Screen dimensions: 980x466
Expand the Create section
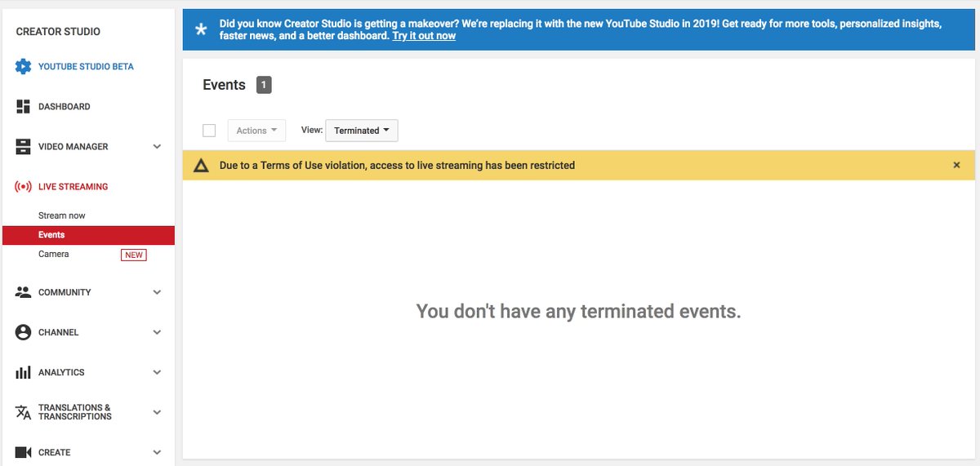158,452
